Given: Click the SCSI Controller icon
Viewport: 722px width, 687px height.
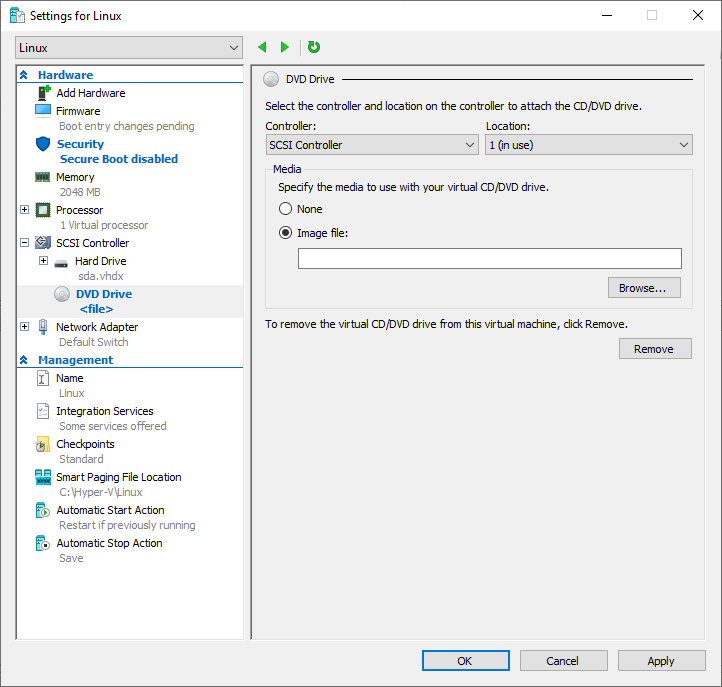Looking at the screenshot, I should pyautogui.click(x=43, y=243).
